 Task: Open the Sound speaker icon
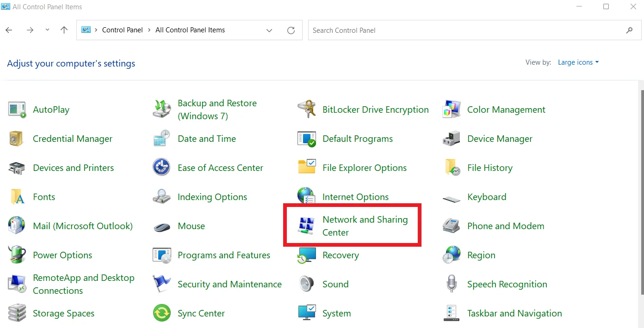pos(306,285)
